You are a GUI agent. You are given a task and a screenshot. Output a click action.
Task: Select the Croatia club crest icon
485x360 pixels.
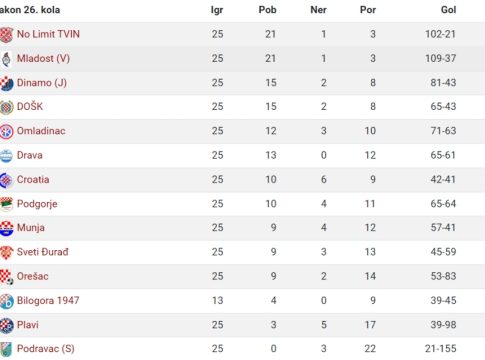point(6,180)
